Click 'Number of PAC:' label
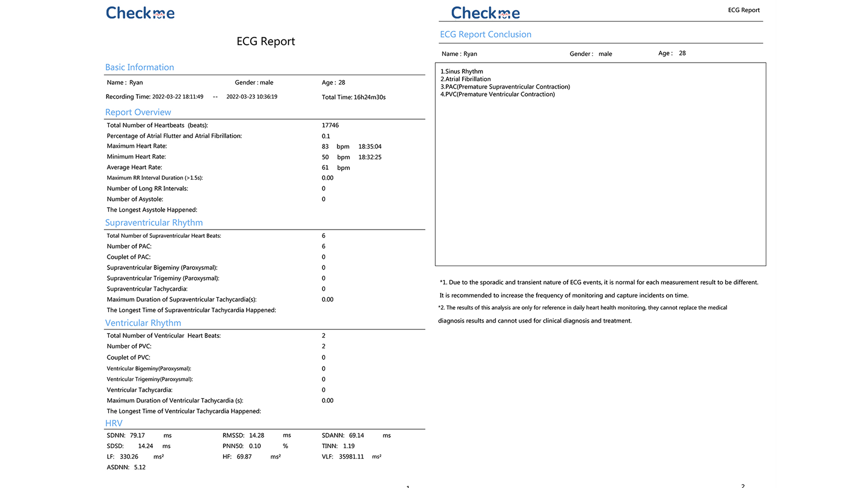 pyautogui.click(x=129, y=246)
